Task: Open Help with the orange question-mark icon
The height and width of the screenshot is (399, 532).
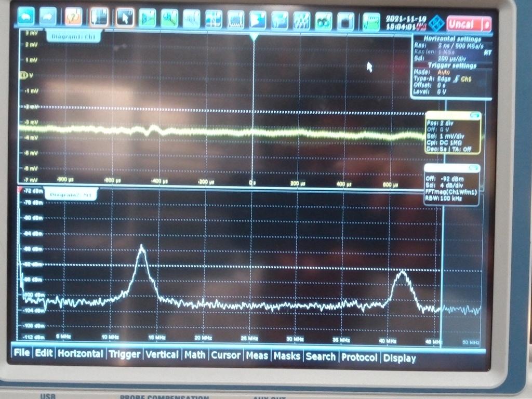Action: tap(73, 17)
